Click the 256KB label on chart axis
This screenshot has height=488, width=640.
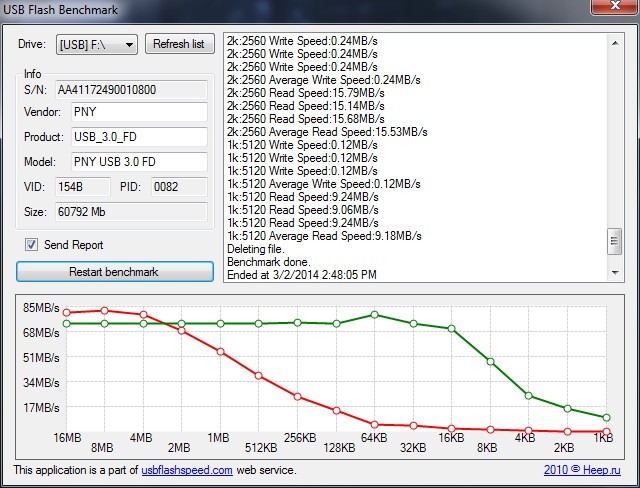coord(300,438)
